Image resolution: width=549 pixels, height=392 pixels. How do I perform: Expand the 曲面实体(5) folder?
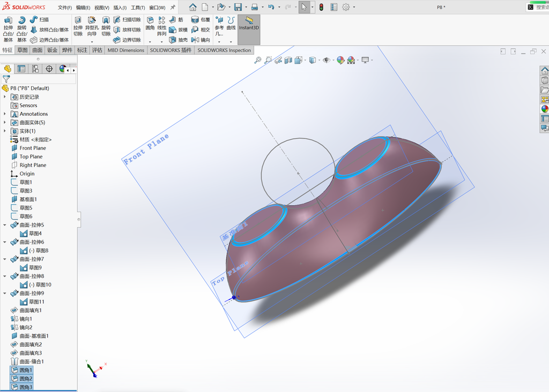coord(4,123)
